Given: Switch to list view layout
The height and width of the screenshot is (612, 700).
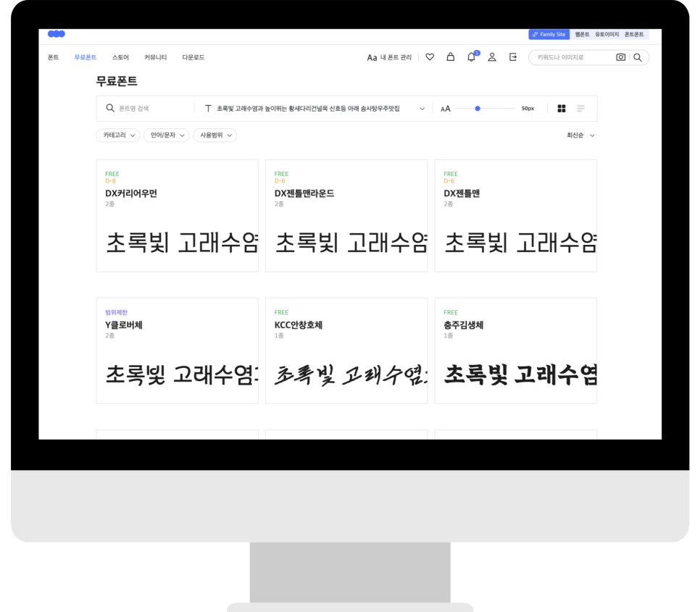Looking at the screenshot, I should (x=581, y=109).
